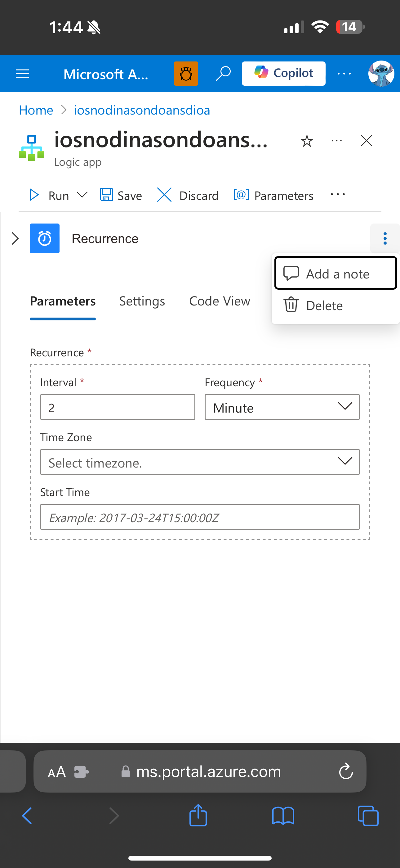Click the Copilot button

tap(283, 74)
